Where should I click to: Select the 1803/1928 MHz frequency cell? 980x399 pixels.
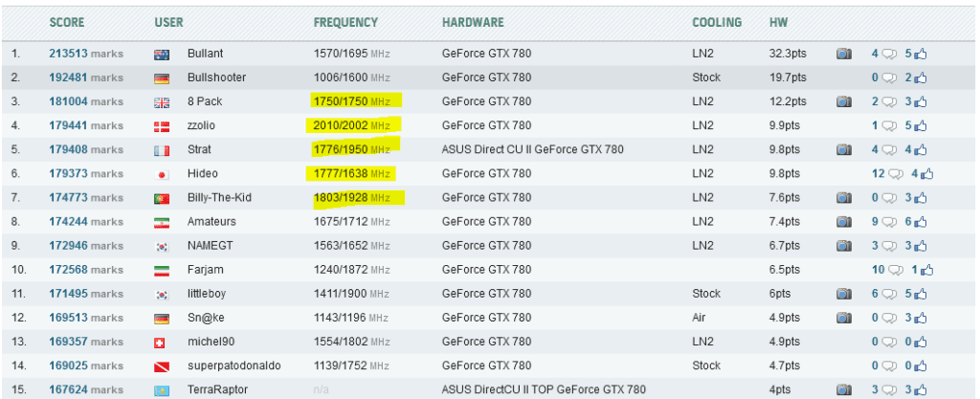pos(352,198)
